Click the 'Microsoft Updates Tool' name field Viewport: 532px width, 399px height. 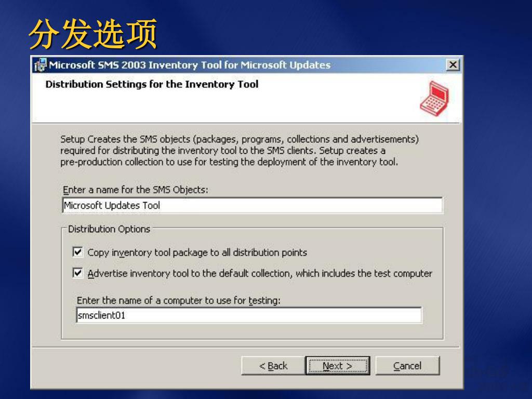click(x=252, y=205)
